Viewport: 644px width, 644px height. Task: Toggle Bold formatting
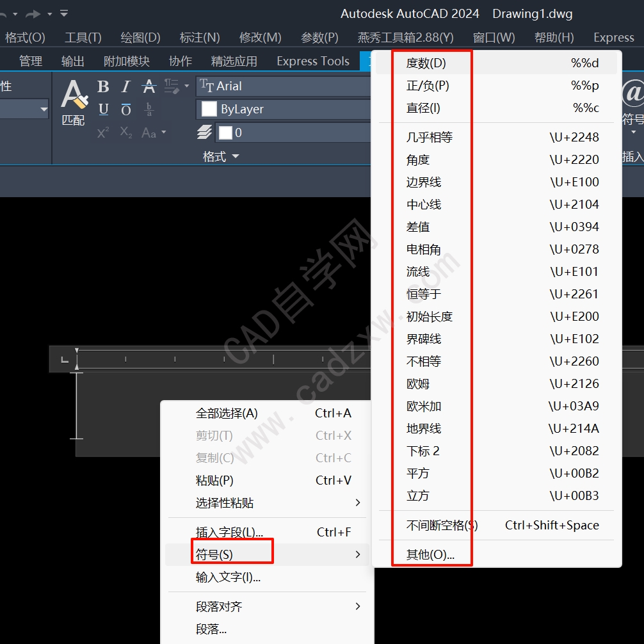pyautogui.click(x=103, y=86)
